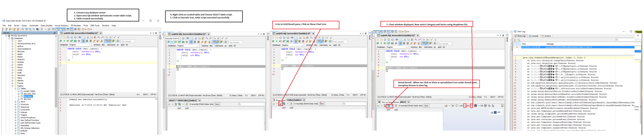Viewport: 644px width, 140px height.
Task: Click Message column header in View Log
Action: [590, 44]
